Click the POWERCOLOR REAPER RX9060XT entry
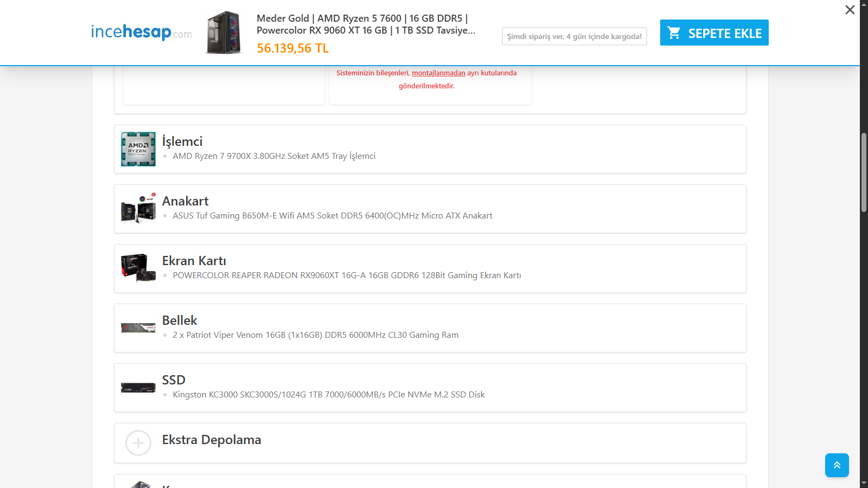Screen dimensions: 868x488 click(x=347, y=275)
